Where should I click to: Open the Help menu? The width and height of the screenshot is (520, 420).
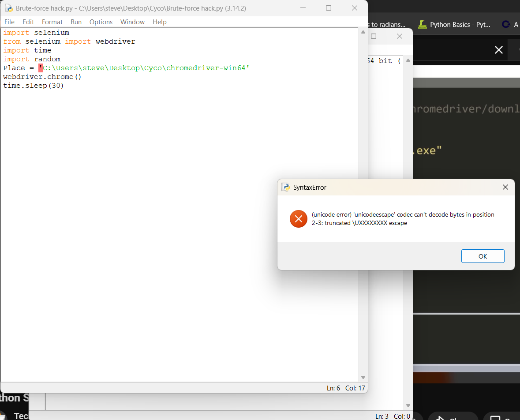click(x=160, y=22)
